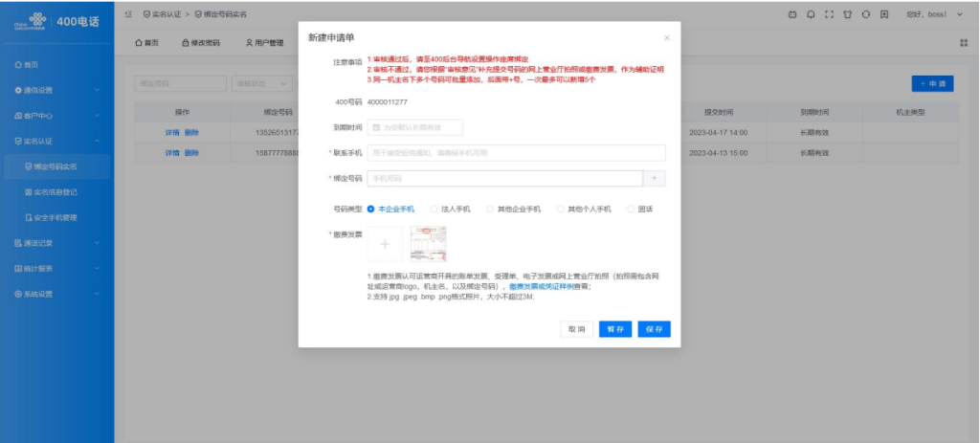The image size is (980, 443).
Task: Click the 机主类型 column header
Action: 910,113
